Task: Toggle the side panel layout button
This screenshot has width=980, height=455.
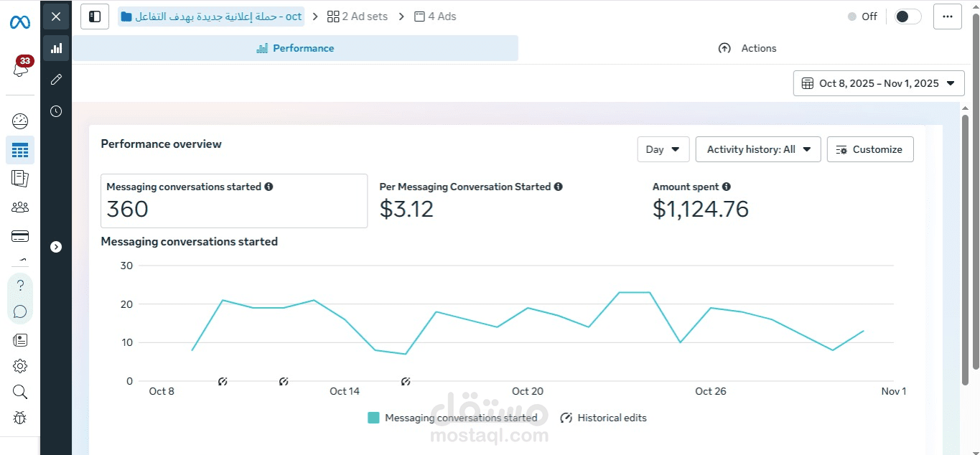Action: point(95,17)
